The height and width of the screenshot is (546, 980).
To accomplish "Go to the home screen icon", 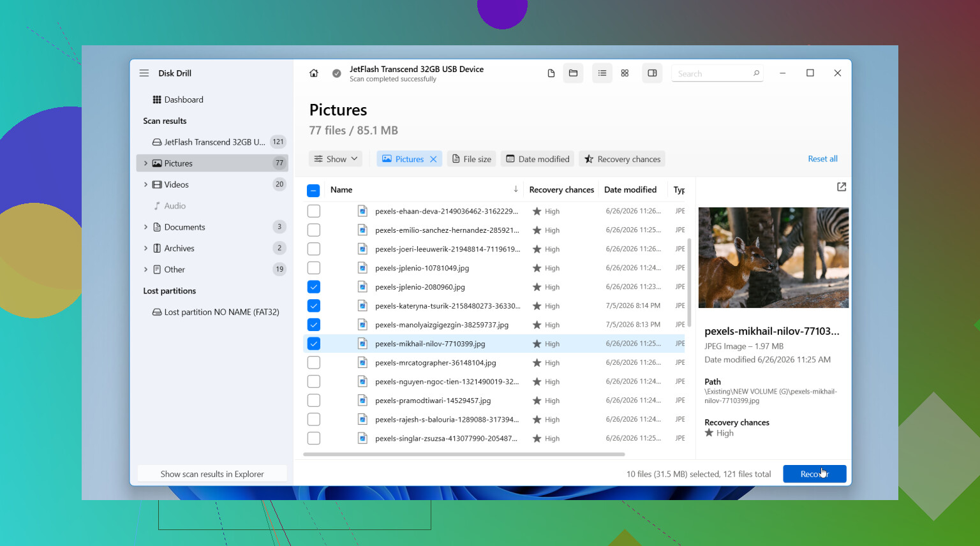I will click(x=314, y=73).
